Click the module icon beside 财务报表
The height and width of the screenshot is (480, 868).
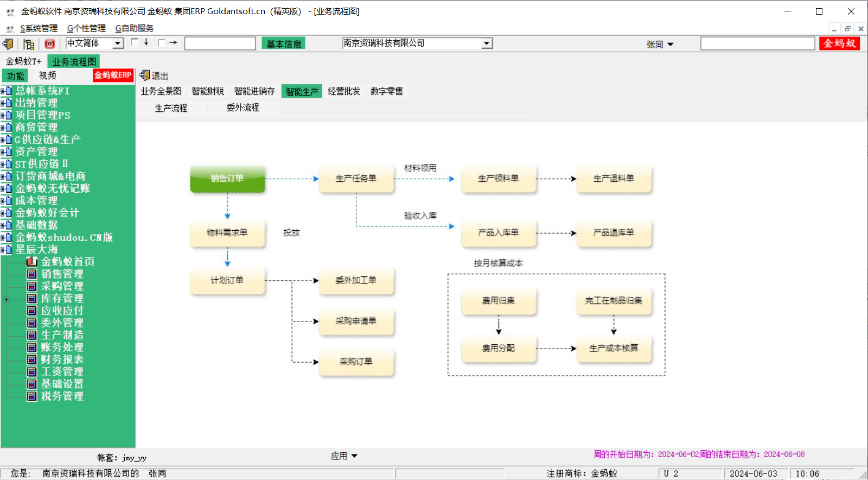pyautogui.click(x=32, y=359)
